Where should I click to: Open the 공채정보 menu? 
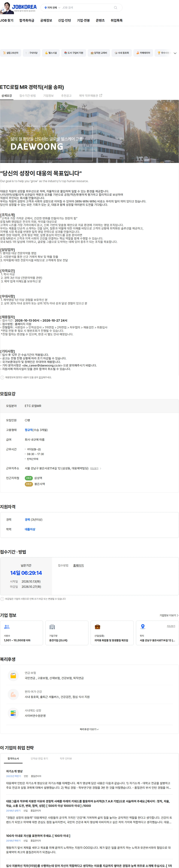point(46,21)
